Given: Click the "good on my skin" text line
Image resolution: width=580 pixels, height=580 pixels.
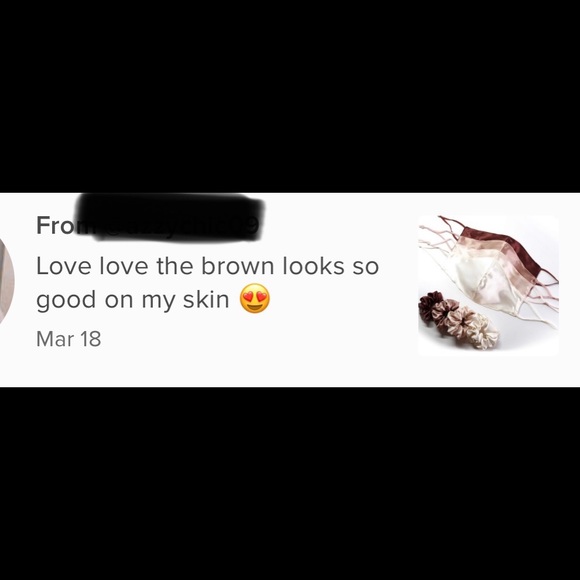Looking at the screenshot, I should point(133,300).
